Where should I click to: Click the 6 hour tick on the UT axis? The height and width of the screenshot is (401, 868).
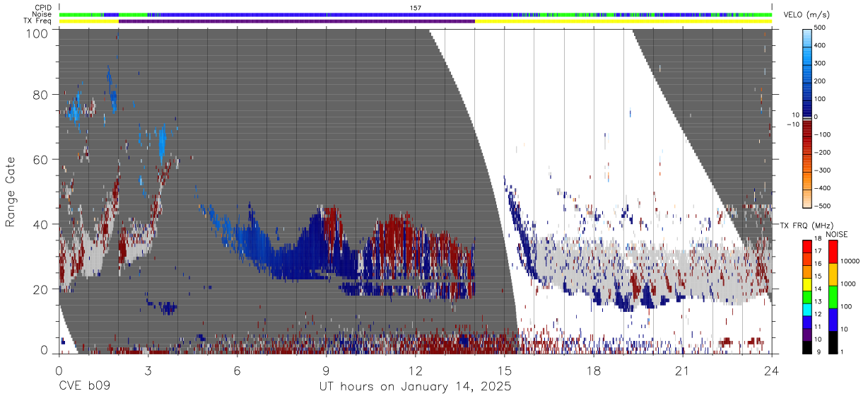[237, 371]
